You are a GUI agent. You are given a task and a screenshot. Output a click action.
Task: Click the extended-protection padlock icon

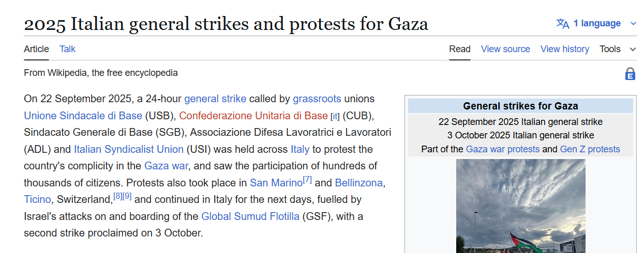coord(630,74)
